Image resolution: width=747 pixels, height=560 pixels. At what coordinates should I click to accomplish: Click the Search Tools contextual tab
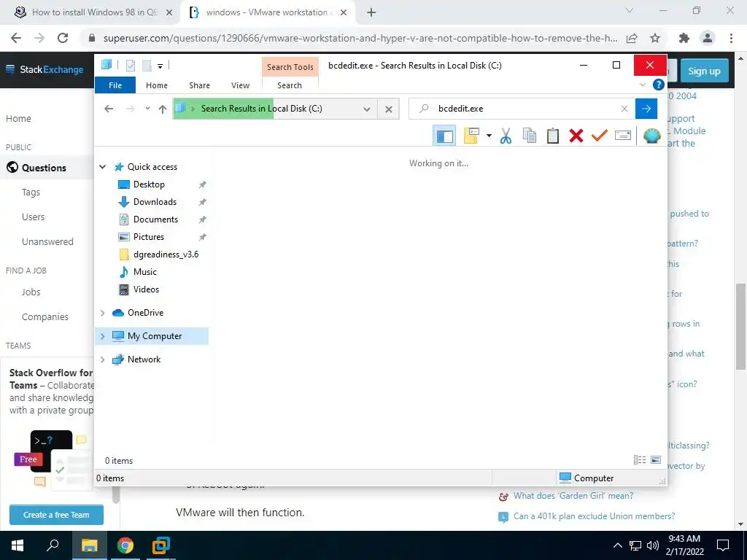coord(290,67)
